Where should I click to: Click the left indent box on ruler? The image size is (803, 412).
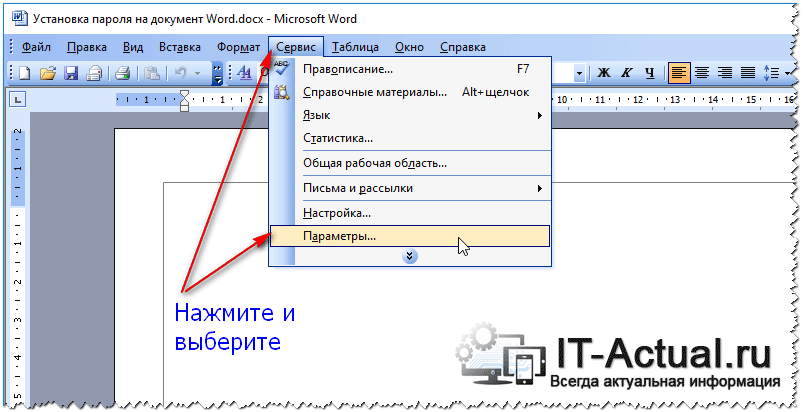(185, 108)
